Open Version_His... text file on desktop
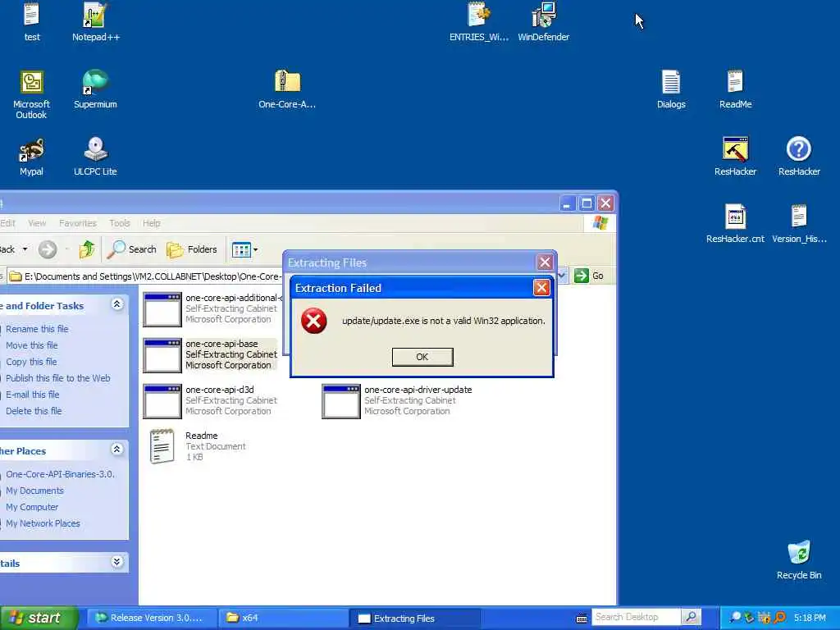 [x=799, y=224]
